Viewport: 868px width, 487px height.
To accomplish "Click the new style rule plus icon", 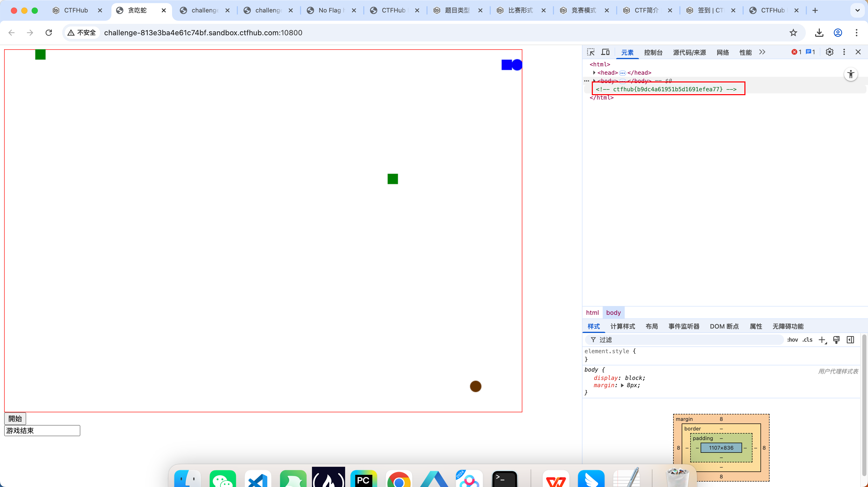I will pos(822,340).
